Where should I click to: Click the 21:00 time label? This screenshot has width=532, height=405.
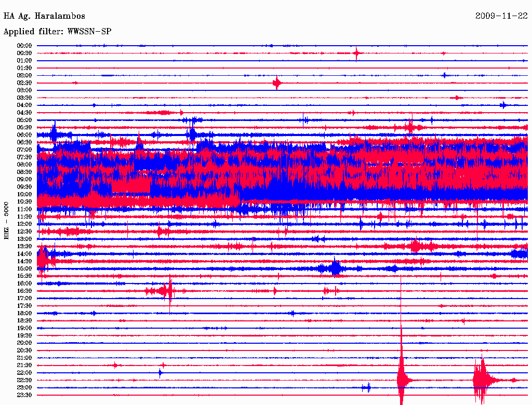[x=24, y=358]
